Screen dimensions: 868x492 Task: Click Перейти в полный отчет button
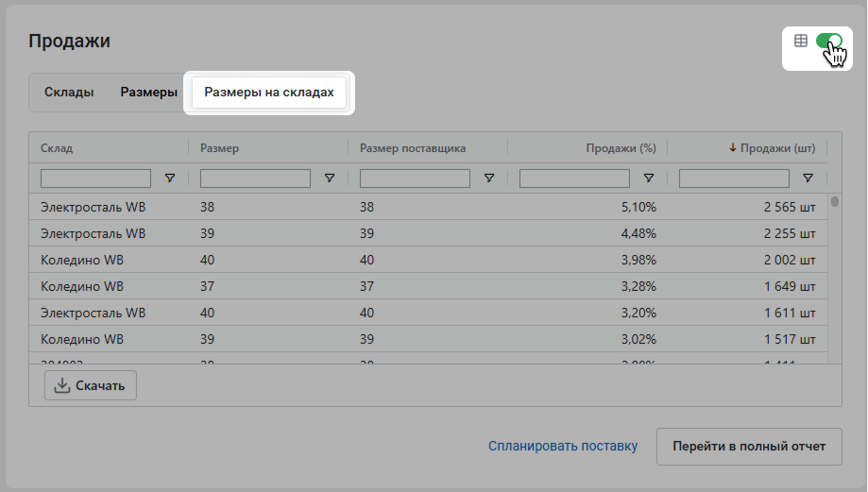[x=749, y=446]
